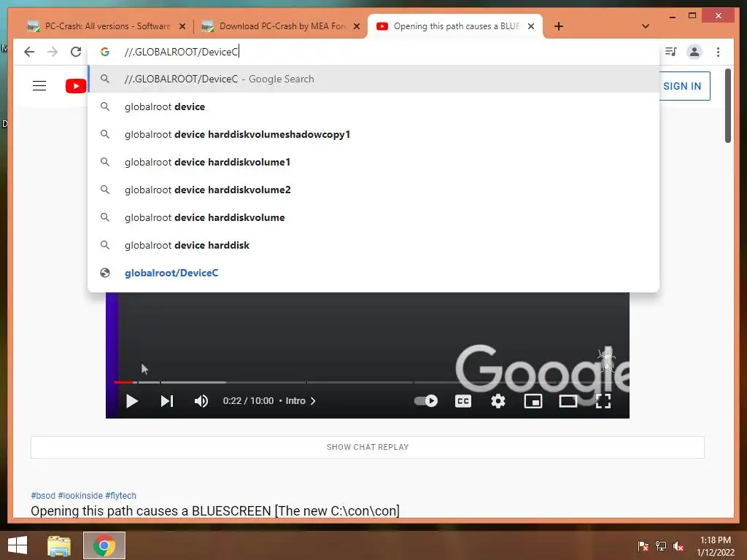
Task: Choose the suggestion "globalroot device"
Action: coord(373,106)
